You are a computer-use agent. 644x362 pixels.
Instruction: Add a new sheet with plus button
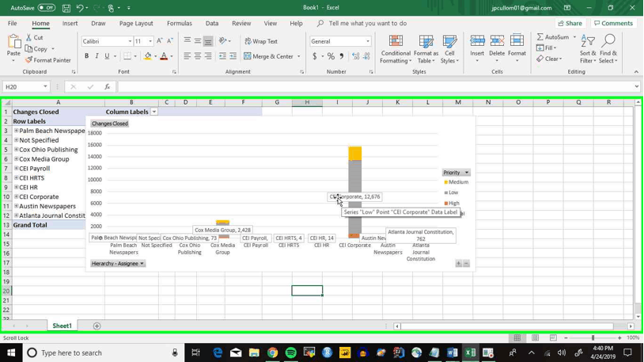tap(97, 326)
